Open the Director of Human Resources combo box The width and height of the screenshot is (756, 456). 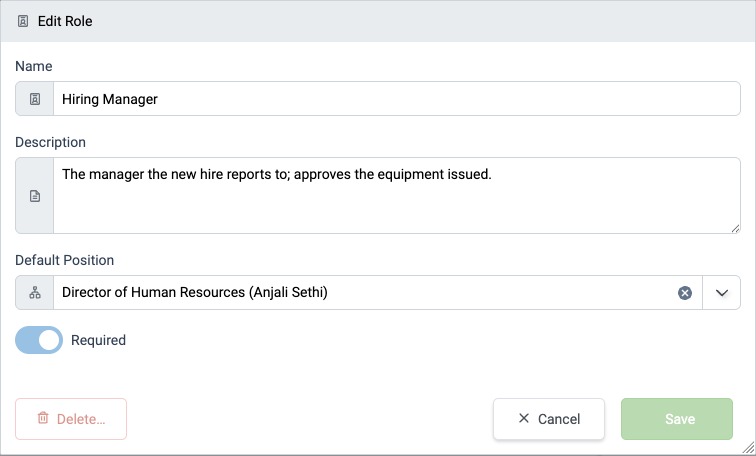point(378,293)
